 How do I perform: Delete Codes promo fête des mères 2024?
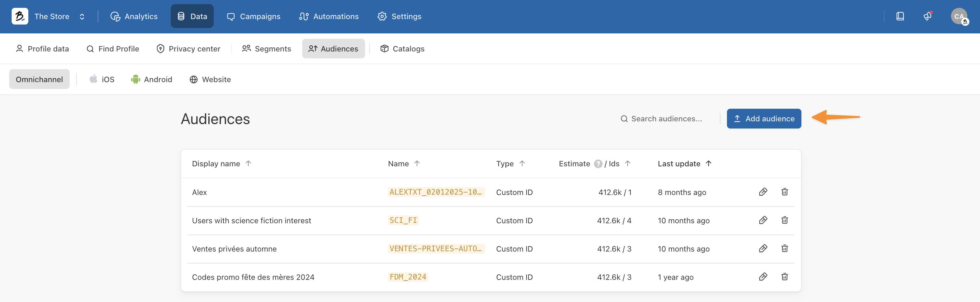pyautogui.click(x=784, y=277)
